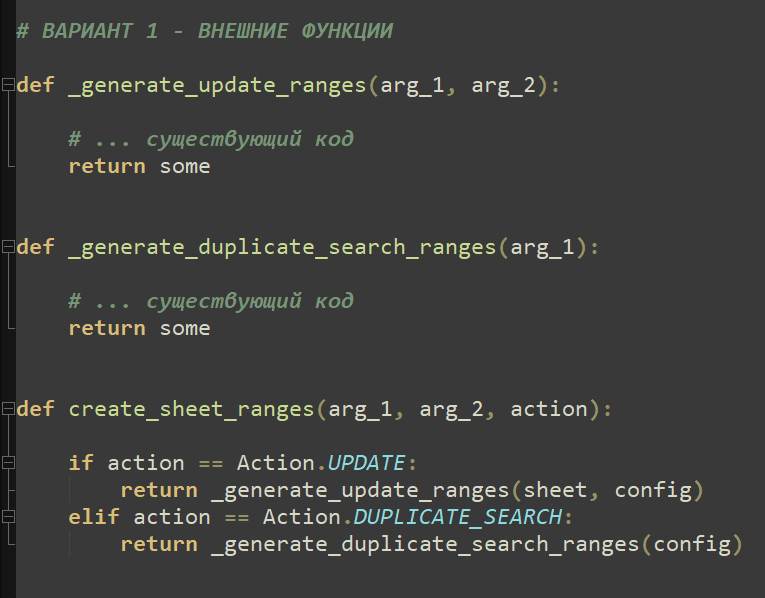Click the 'action' parameter in create_sheet_ranges signature

pyautogui.click(x=549, y=409)
